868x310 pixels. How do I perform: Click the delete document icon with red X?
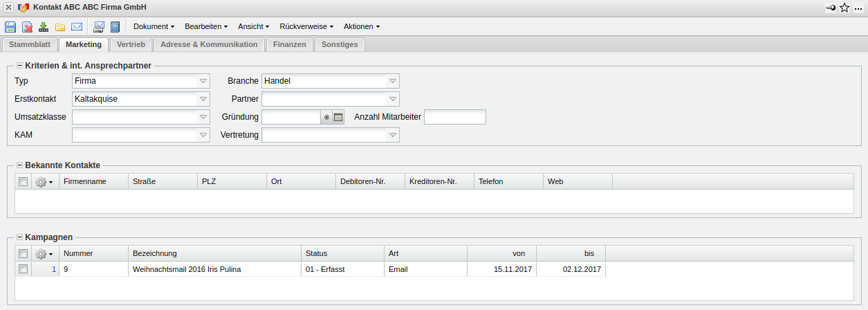coord(28,27)
